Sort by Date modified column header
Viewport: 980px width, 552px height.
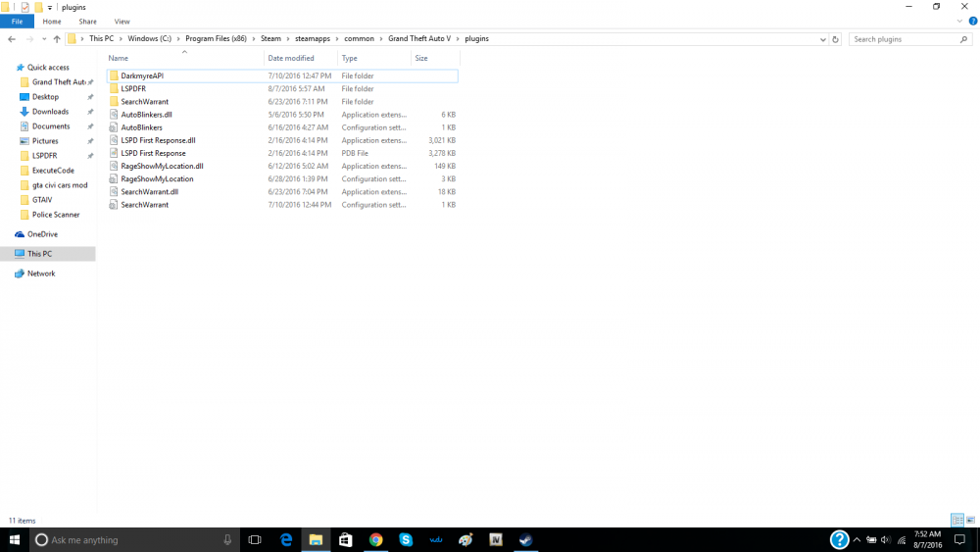(x=301, y=58)
